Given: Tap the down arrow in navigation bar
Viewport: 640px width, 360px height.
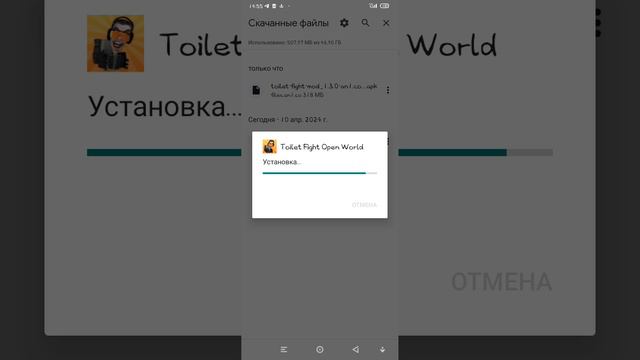Looking at the screenshot, I should [382, 350].
